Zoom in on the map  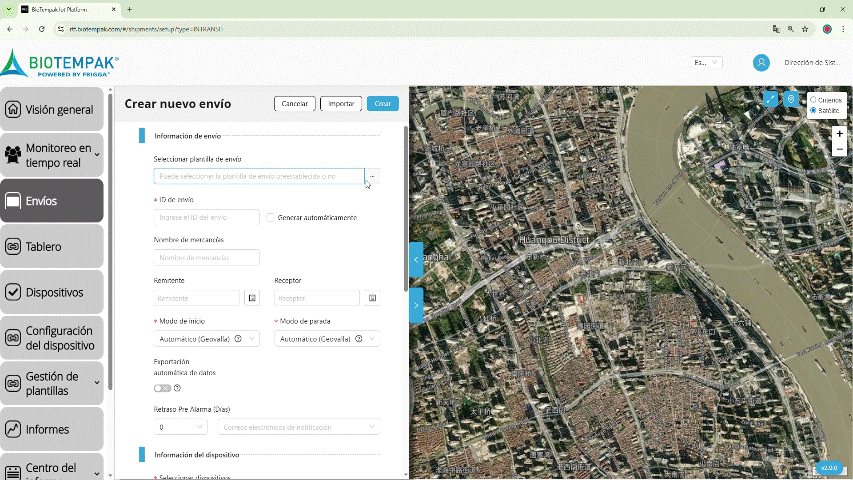839,134
